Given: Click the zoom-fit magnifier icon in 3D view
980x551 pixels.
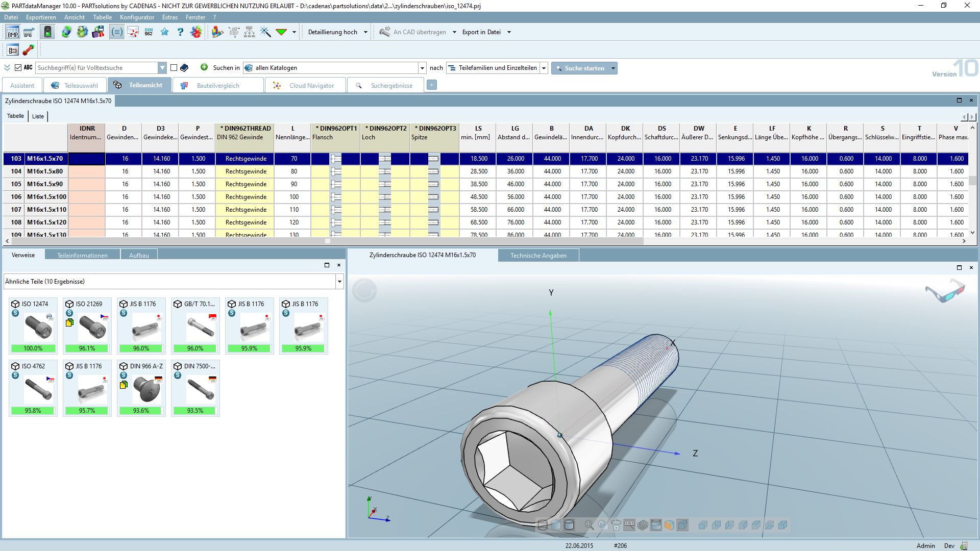Looking at the screenshot, I should pyautogui.click(x=589, y=524).
